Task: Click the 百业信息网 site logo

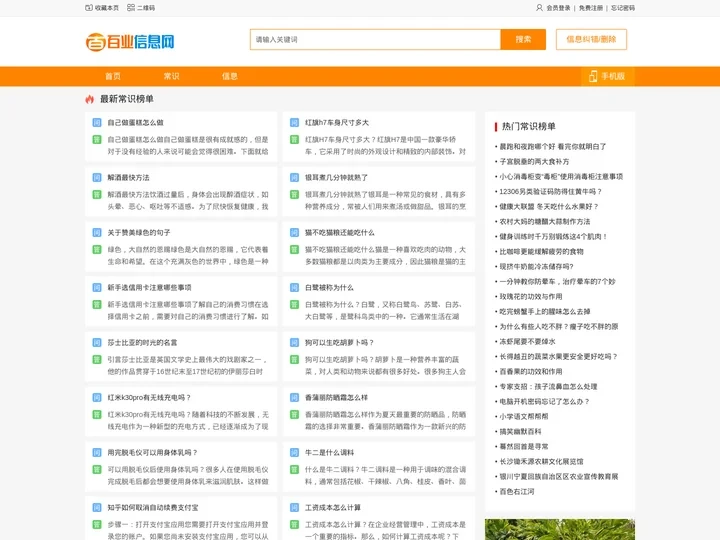Action: (130, 42)
